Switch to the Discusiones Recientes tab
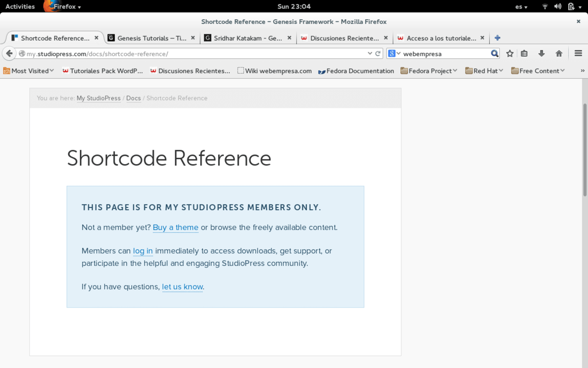This screenshot has height=368, width=588. point(344,38)
